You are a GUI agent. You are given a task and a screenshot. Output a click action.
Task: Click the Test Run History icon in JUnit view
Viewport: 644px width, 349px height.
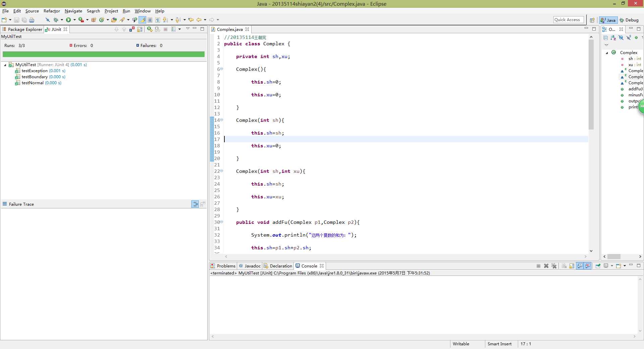(173, 29)
